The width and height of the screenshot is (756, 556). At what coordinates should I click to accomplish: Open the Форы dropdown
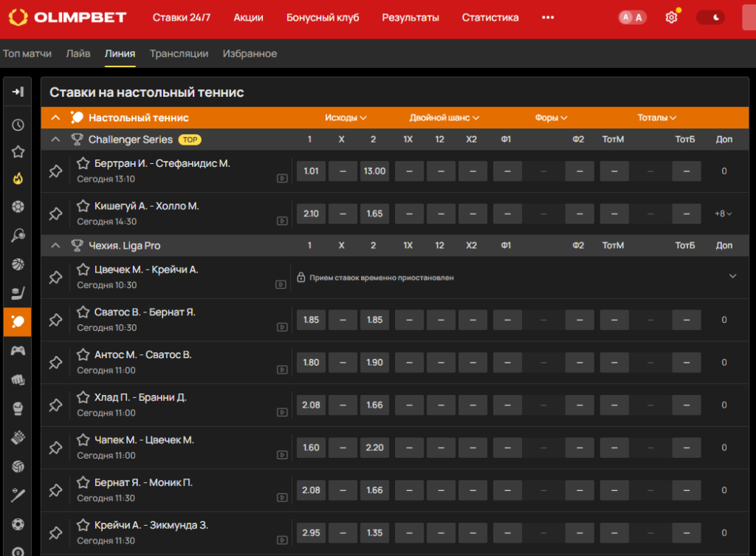(x=551, y=117)
